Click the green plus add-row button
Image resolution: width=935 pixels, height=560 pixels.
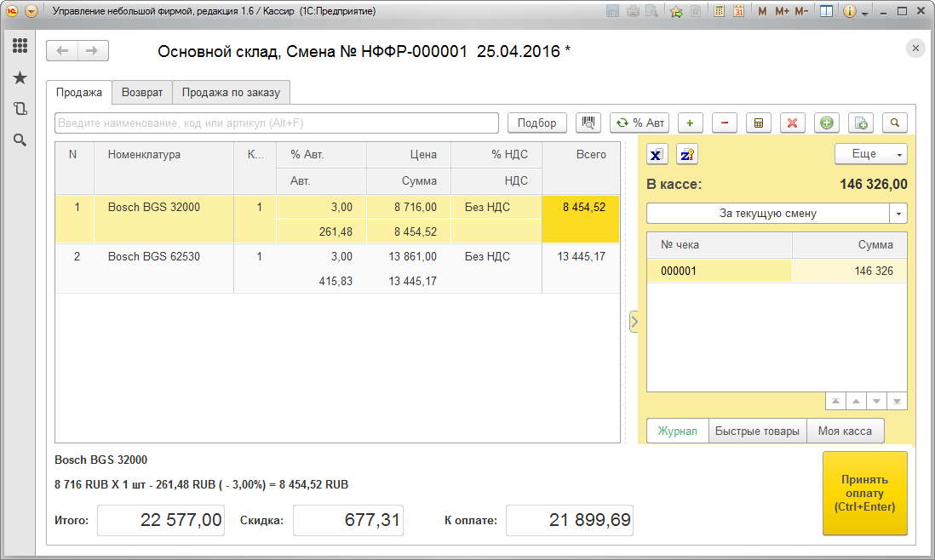pyautogui.click(x=690, y=123)
